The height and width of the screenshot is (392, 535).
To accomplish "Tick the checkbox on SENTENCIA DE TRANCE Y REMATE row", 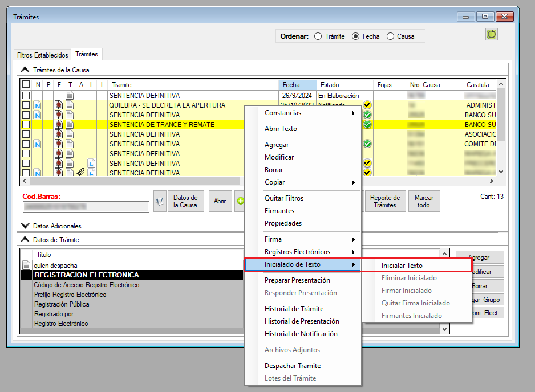I will [26, 125].
